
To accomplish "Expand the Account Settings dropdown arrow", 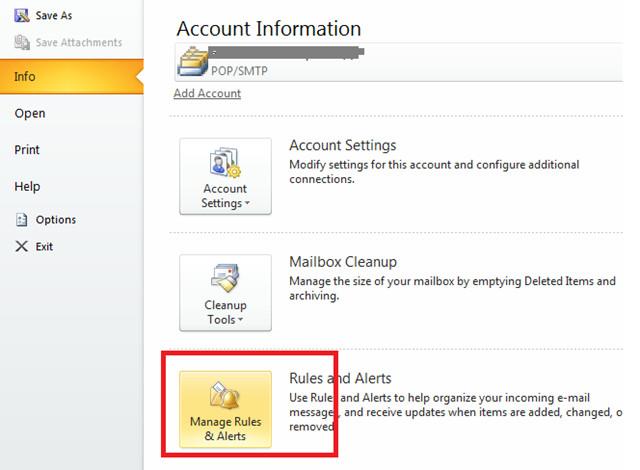I will [247, 204].
